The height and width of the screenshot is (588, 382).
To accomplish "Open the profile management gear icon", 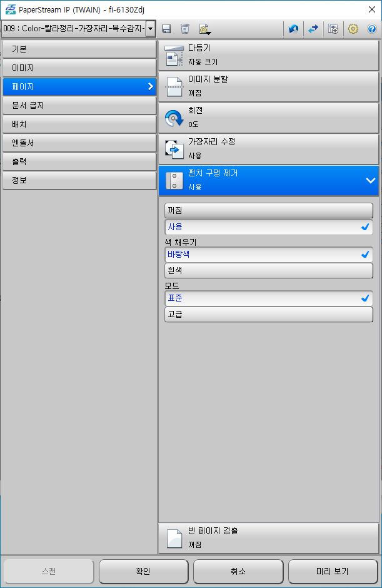I will 204,29.
